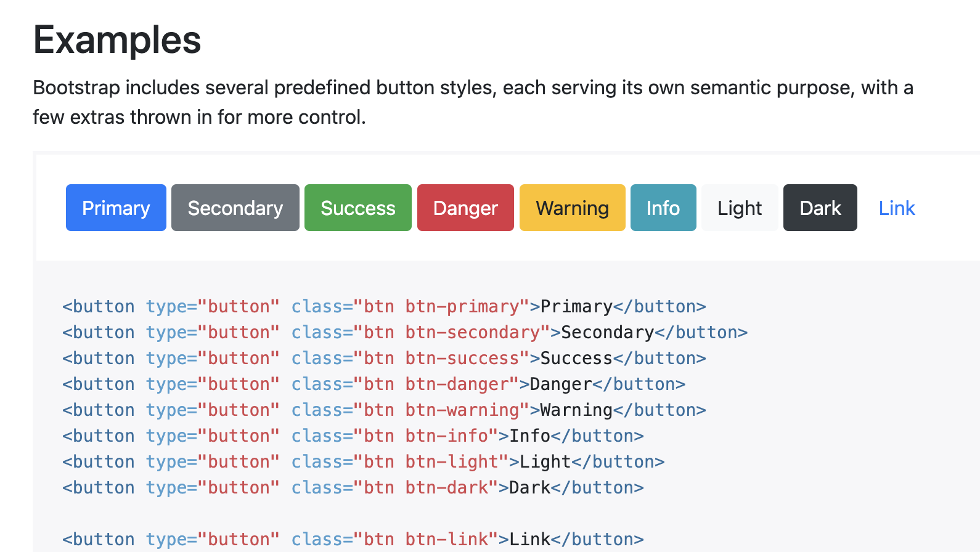Click the Secondary button
Screen dimensions: 980x552
(235, 208)
